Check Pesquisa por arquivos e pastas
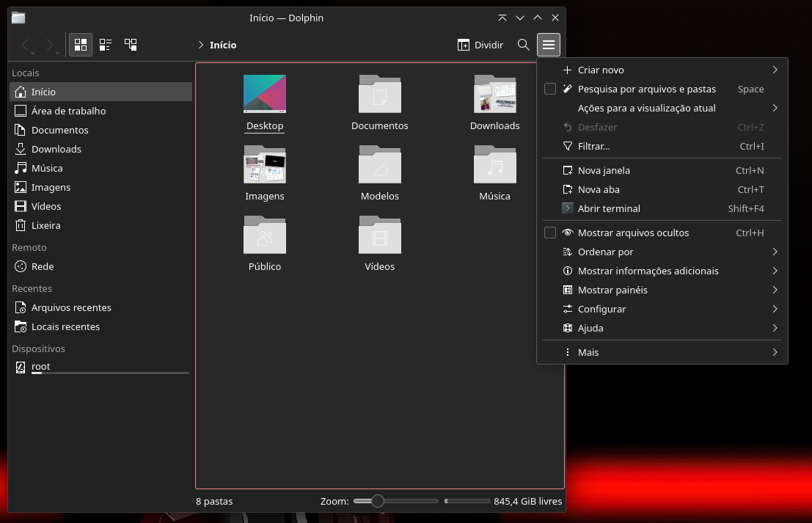This screenshot has width=812, height=523. 550,89
